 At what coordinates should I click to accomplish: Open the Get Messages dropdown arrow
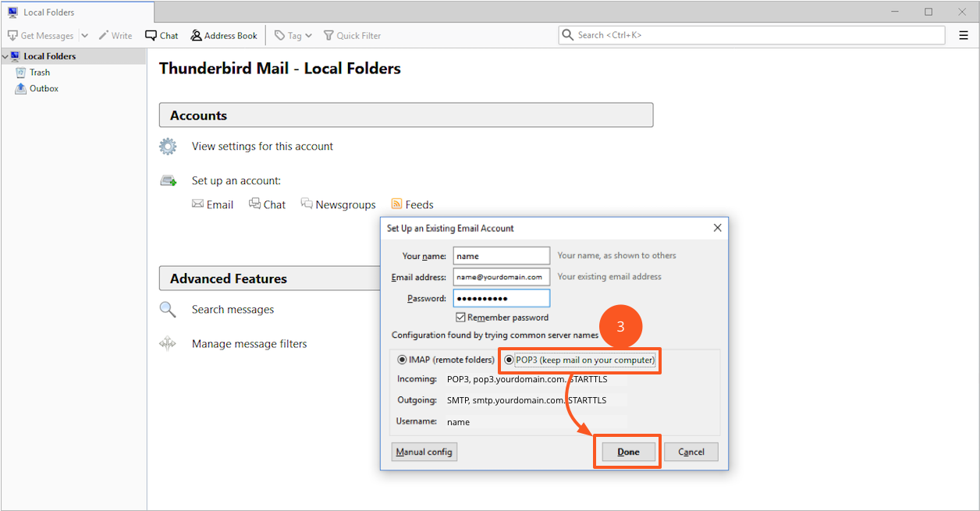[x=84, y=36]
